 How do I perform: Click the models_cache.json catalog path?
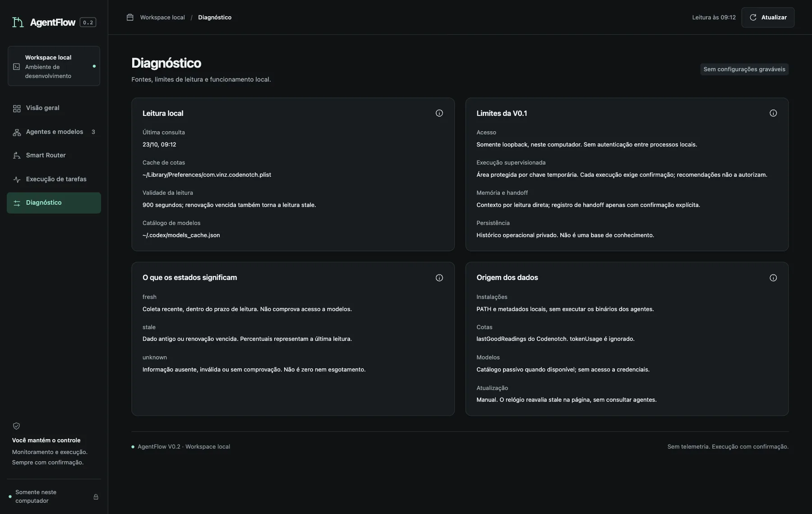click(x=181, y=235)
